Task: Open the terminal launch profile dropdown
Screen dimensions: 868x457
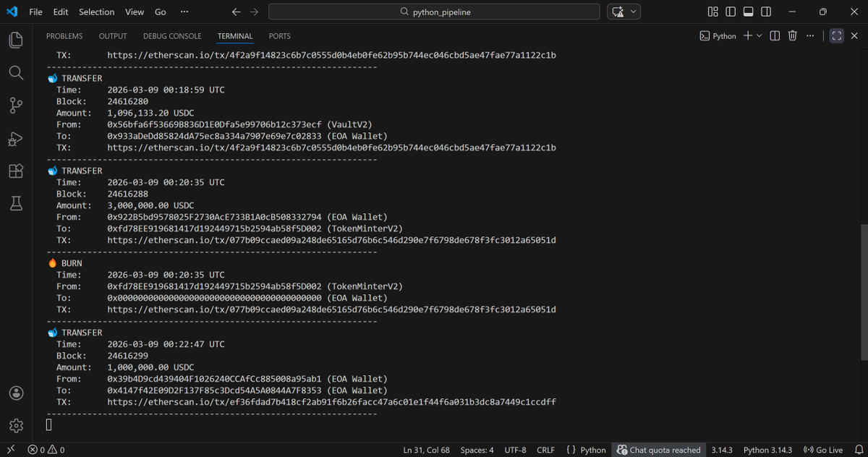Action: click(759, 35)
